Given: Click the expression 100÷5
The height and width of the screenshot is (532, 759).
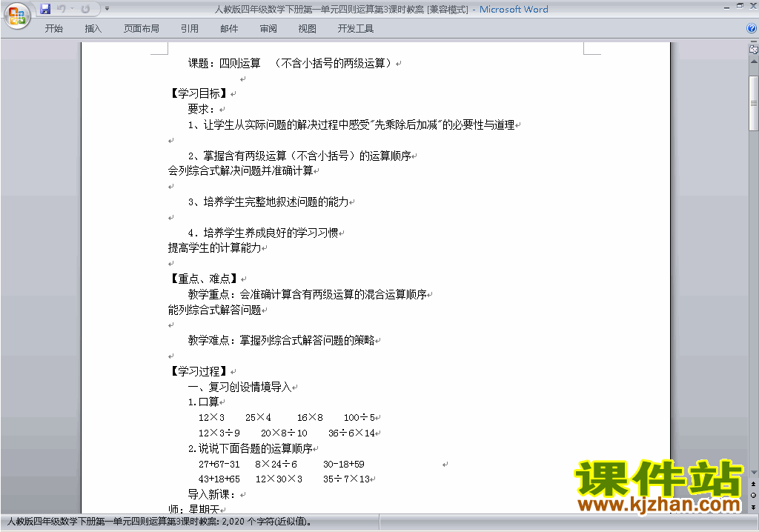Looking at the screenshot, I should [359, 417].
